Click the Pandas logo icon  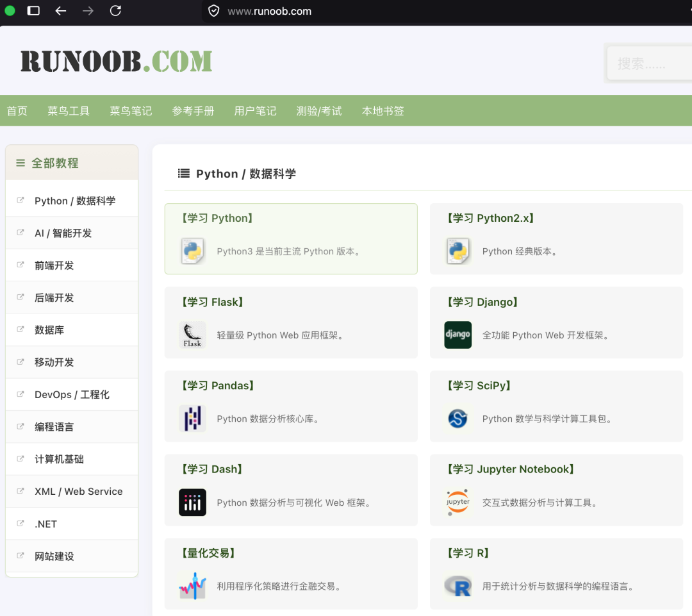pyautogui.click(x=192, y=418)
